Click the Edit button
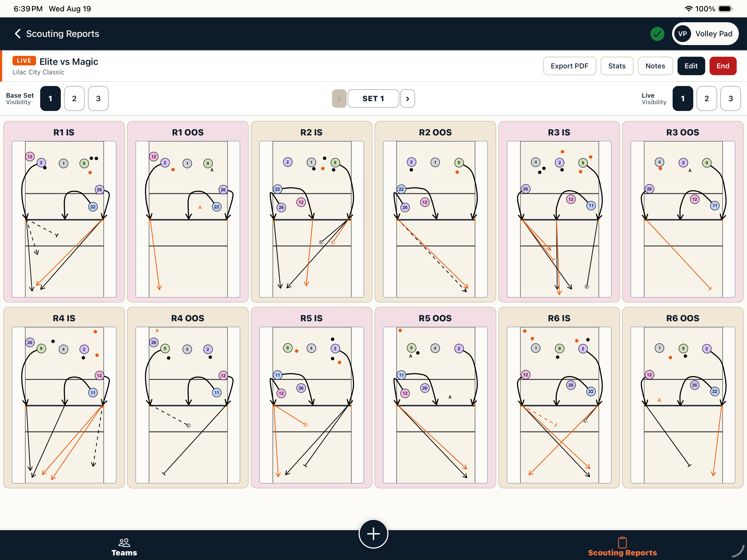This screenshot has width=747, height=560. (691, 66)
